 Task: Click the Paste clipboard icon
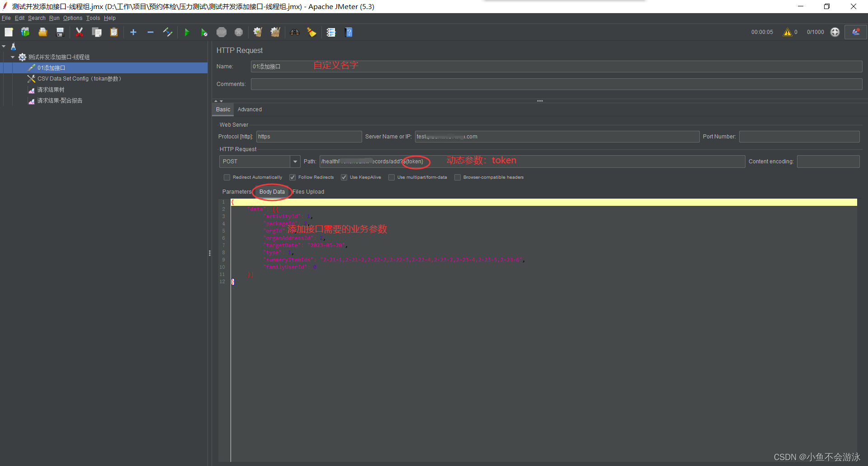click(x=114, y=32)
